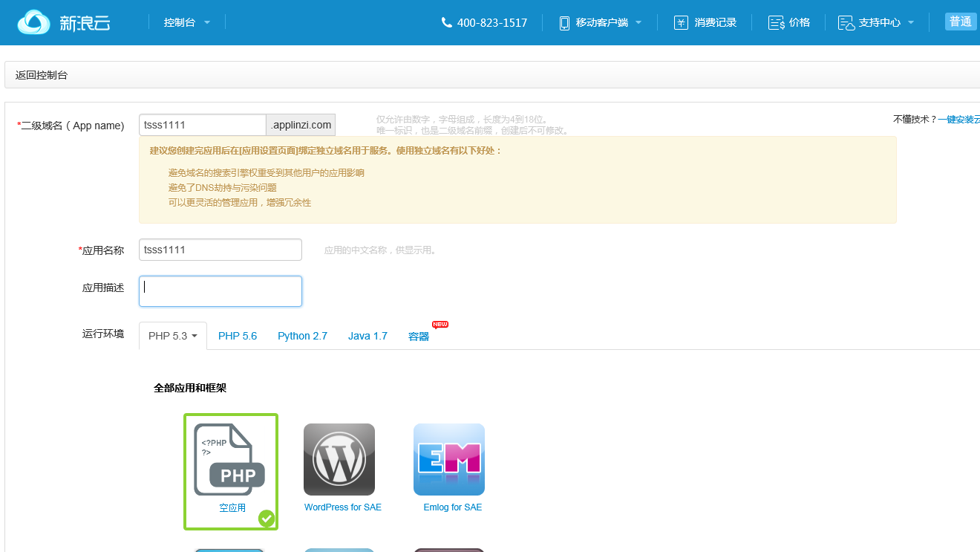Image resolution: width=980 pixels, height=552 pixels.
Task: Switch to the Python 2.7 tab
Action: [x=303, y=336]
